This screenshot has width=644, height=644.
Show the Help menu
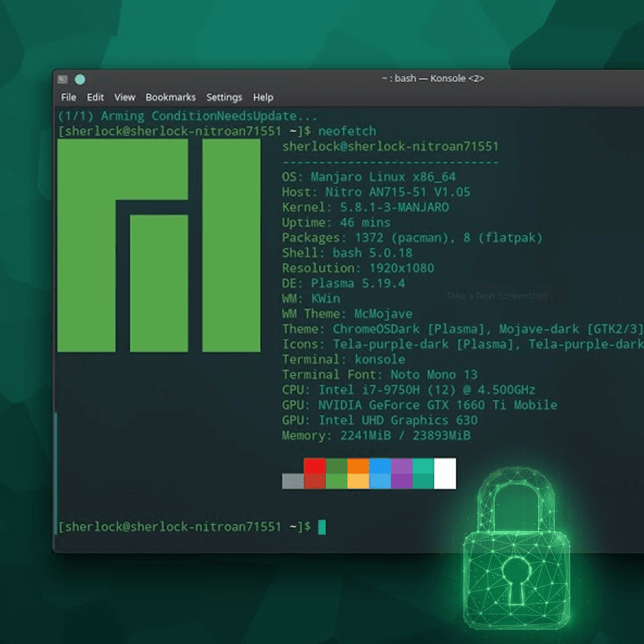coord(263,97)
